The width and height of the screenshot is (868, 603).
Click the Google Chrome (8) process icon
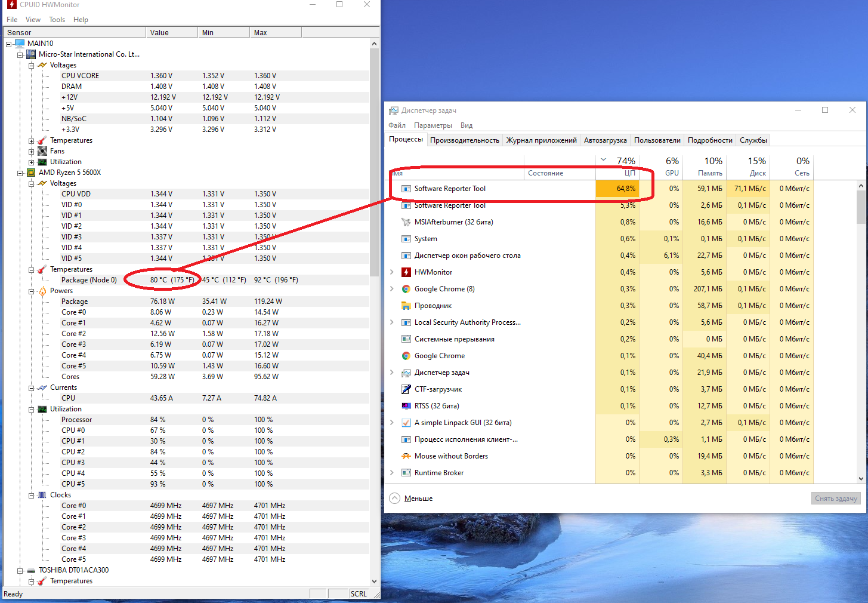pos(406,289)
